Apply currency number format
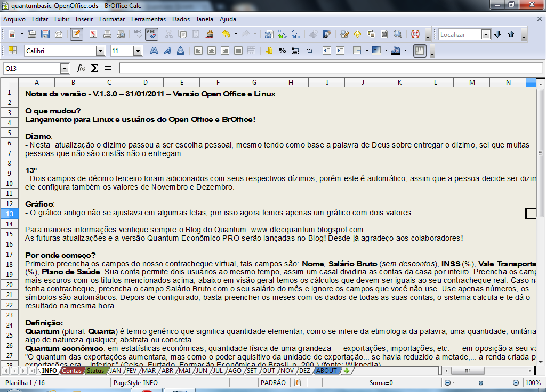This screenshot has width=546, height=392. click(269, 51)
